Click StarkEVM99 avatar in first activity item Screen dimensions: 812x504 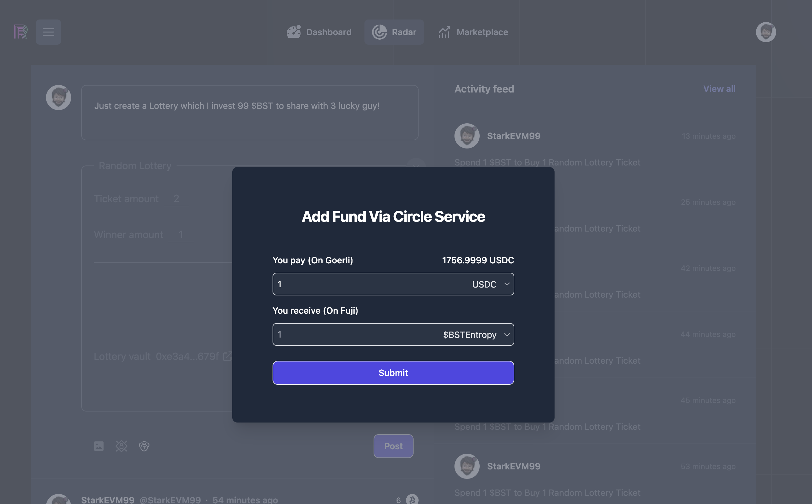tap(467, 136)
